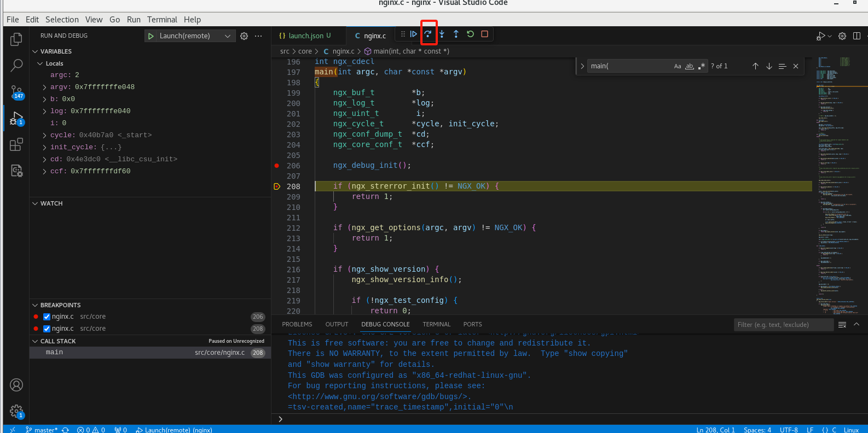Open the Run and Debug view
868x433 pixels.
point(16,118)
